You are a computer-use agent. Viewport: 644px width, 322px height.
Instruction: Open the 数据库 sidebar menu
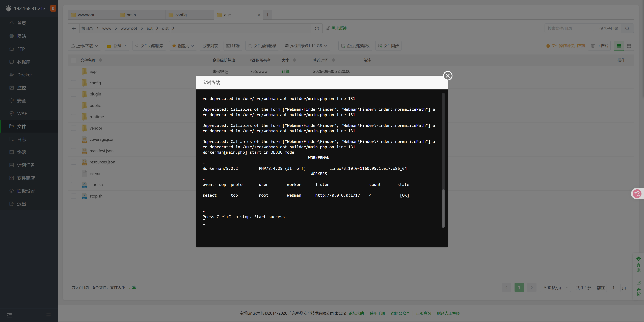pyautogui.click(x=23, y=62)
